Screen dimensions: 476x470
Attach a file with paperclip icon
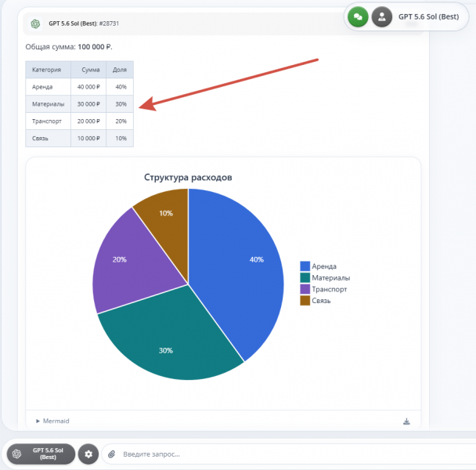click(112, 454)
